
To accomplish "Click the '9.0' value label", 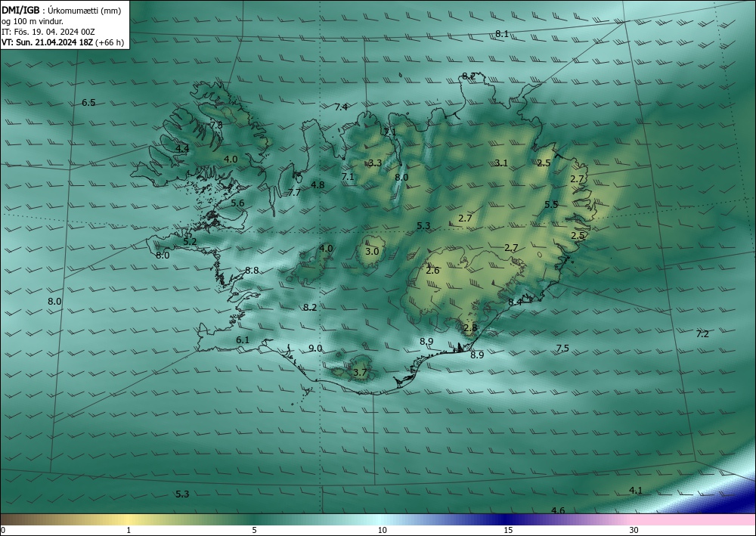I will point(315,349).
